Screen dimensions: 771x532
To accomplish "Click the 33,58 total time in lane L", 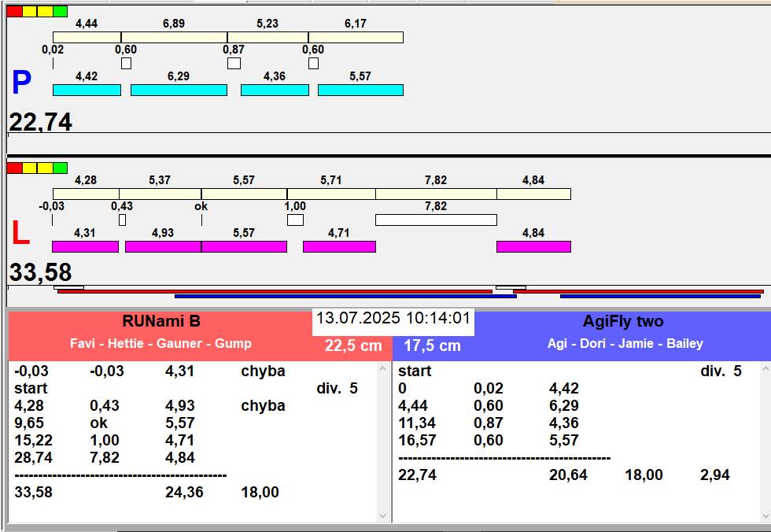I will (x=41, y=272).
